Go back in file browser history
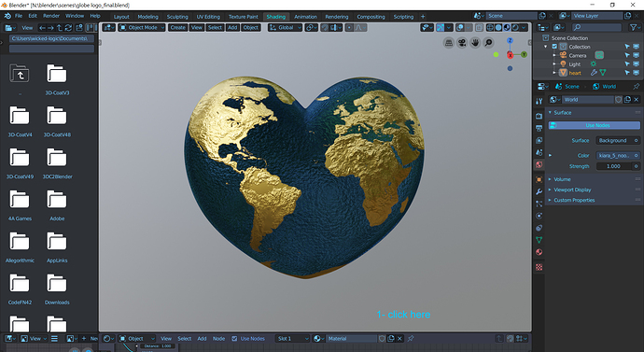644x352 pixels. pos(42,27)
